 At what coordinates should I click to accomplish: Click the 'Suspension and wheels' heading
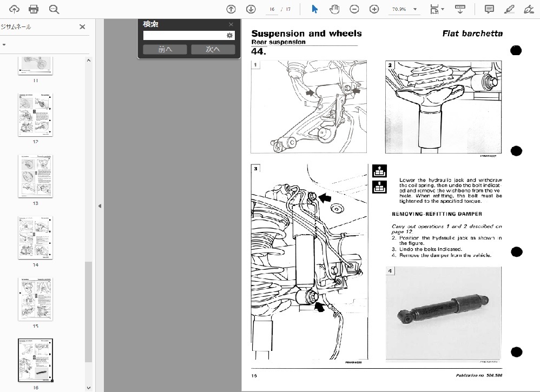(306, 34)
